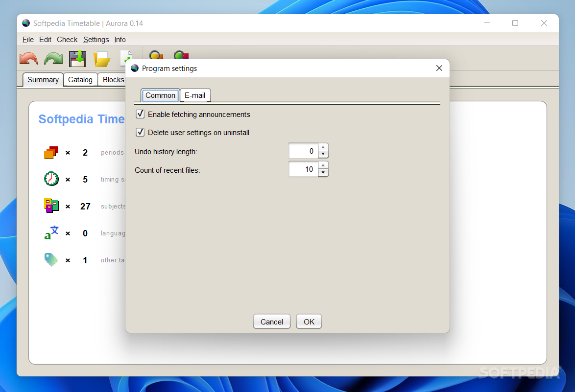Viewport: 575px width, 392px height.
Task: Cancel the Program settings dialog
Action: [272, 322]
